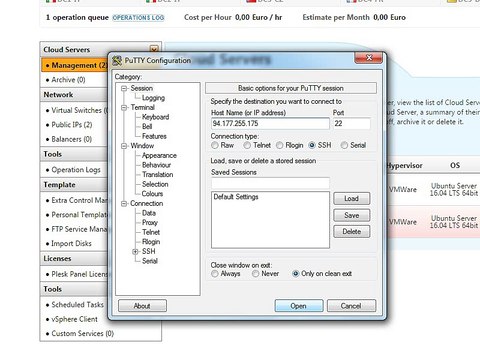Open the Bell category
The image size is (480, 360).
147,127
